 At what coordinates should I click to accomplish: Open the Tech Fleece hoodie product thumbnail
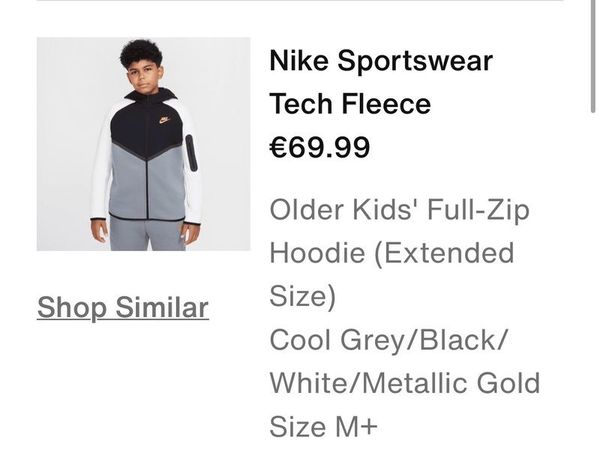click(143, 144)
